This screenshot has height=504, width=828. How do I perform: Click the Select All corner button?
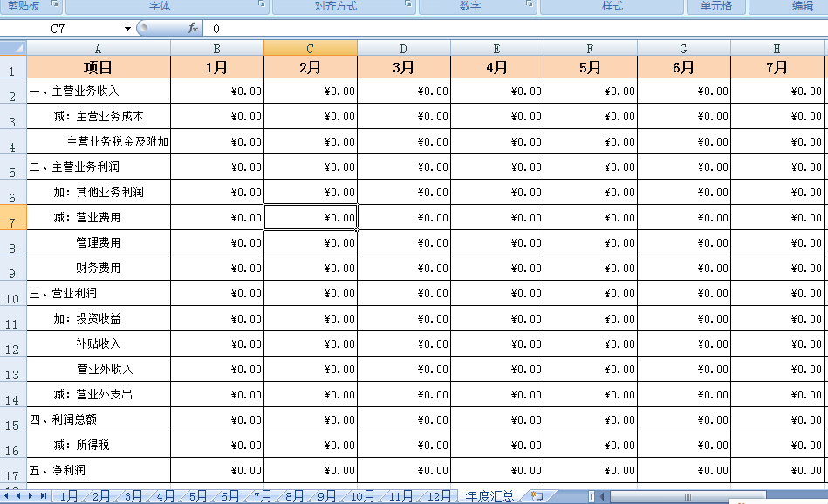[13, 48]
